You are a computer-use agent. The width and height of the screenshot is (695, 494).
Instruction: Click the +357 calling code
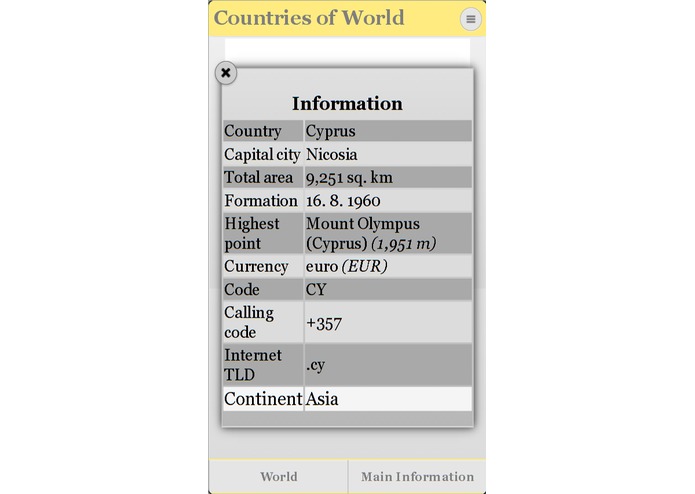[x=388, y=322]
